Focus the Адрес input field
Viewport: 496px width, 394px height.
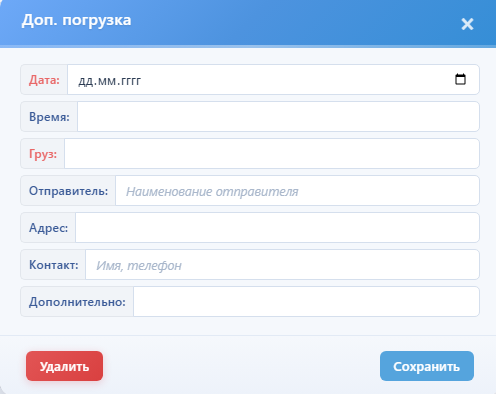277,228
